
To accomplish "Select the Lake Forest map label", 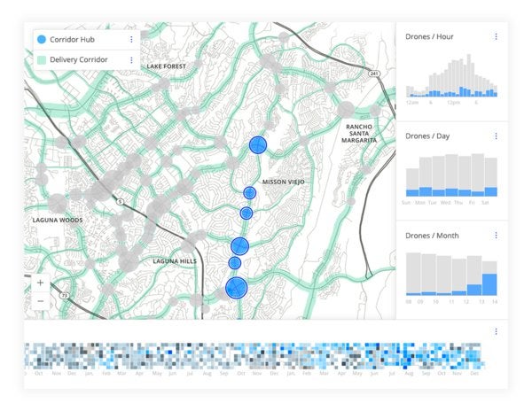I will click(167, 66).
